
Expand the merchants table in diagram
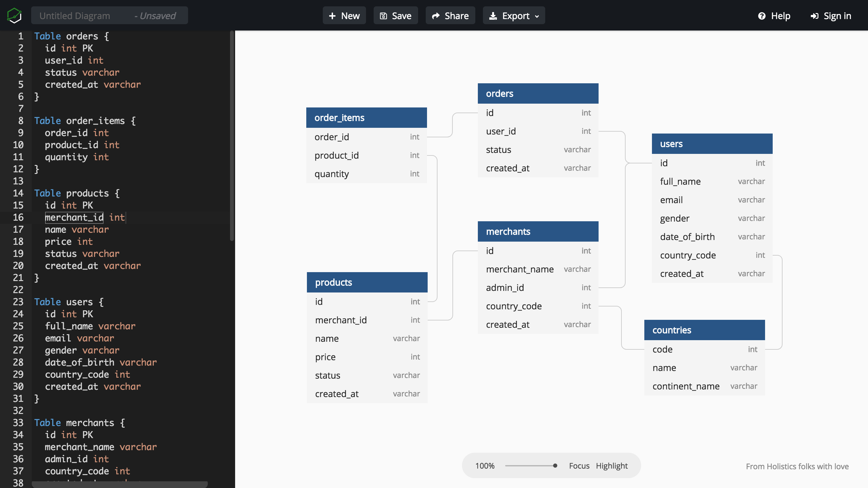click(x=537, y=231)
